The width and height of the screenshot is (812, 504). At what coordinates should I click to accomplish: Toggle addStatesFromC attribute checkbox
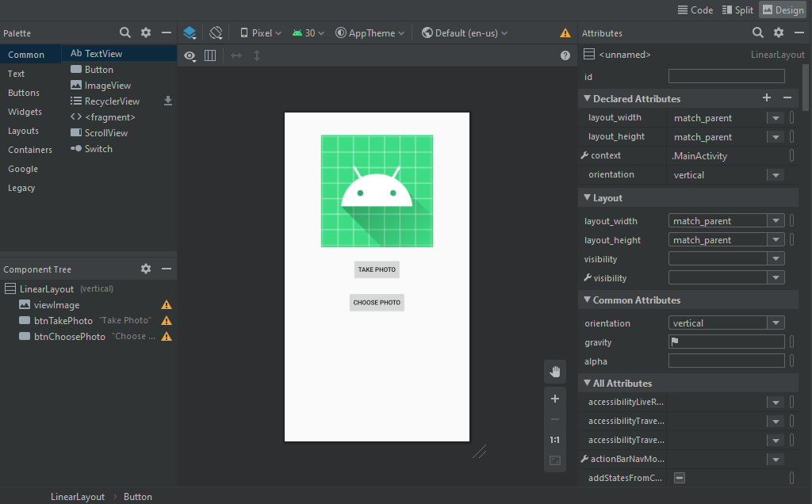(679, 477)
